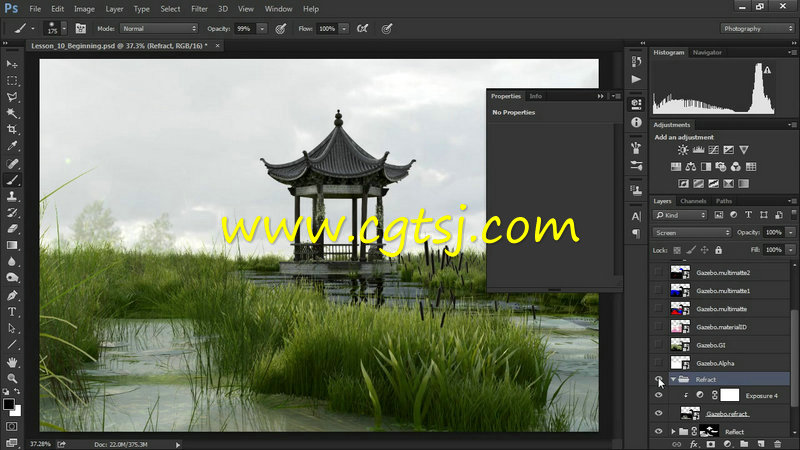Select the Path Selection tool
Viewport: 800px width, 450px height.
(x=12, y=329)
